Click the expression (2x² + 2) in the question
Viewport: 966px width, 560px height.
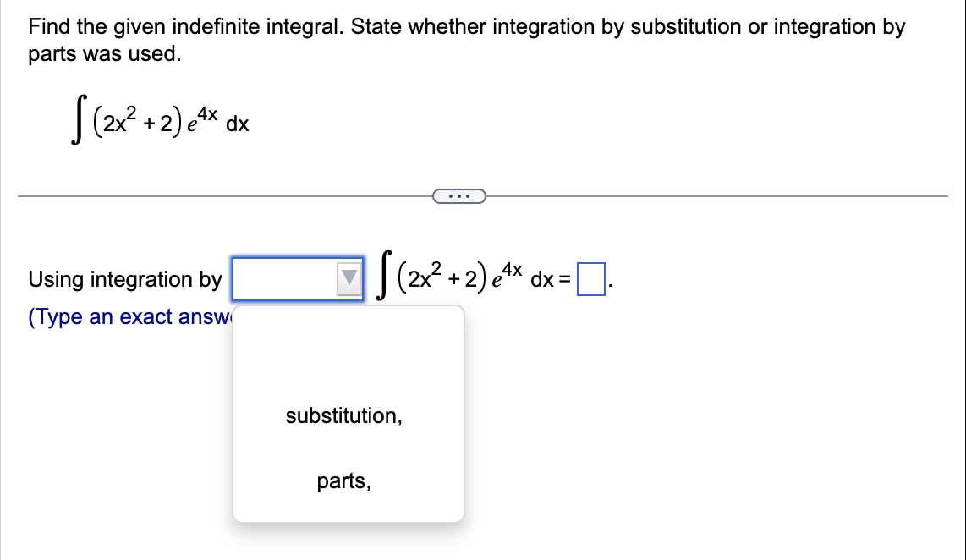point(137,122)
